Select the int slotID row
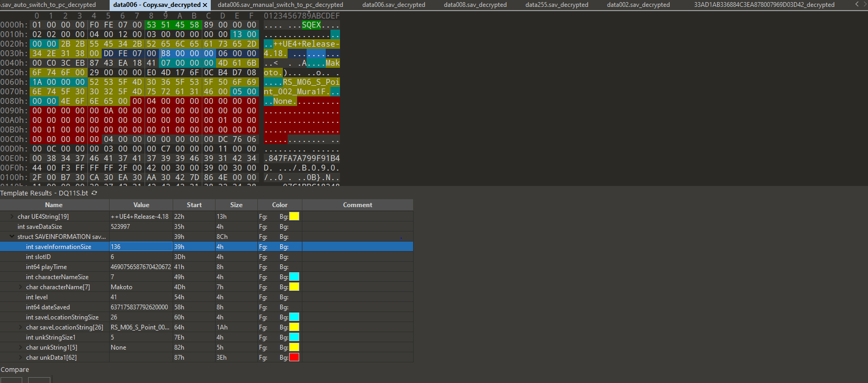This screenshot has width=868, height=383. click(x=207, y=257)
